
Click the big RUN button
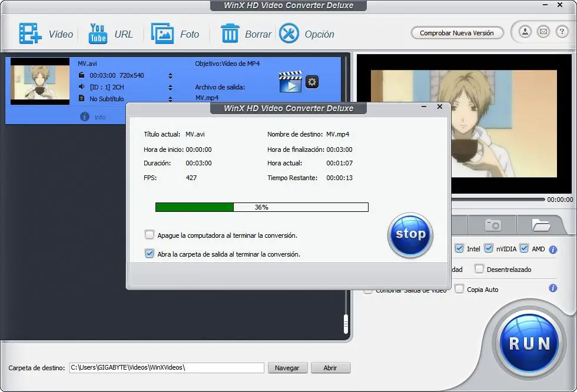(529, 344)
